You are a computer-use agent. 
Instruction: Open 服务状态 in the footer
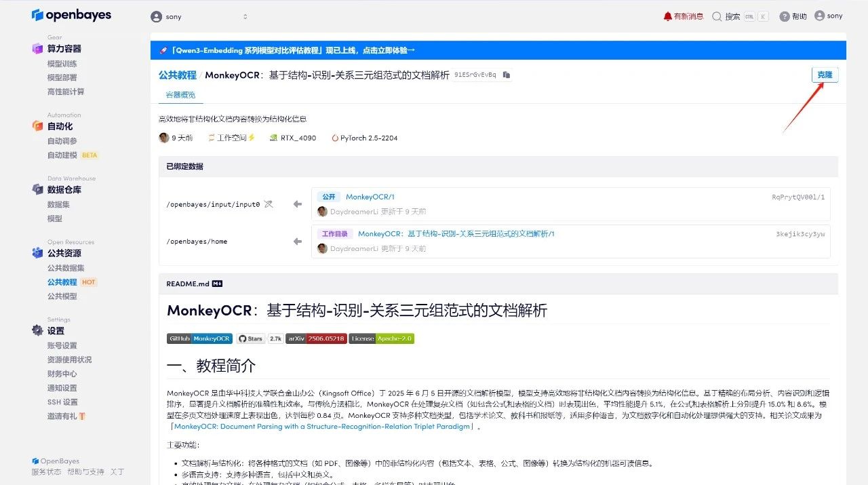[46, 471]
